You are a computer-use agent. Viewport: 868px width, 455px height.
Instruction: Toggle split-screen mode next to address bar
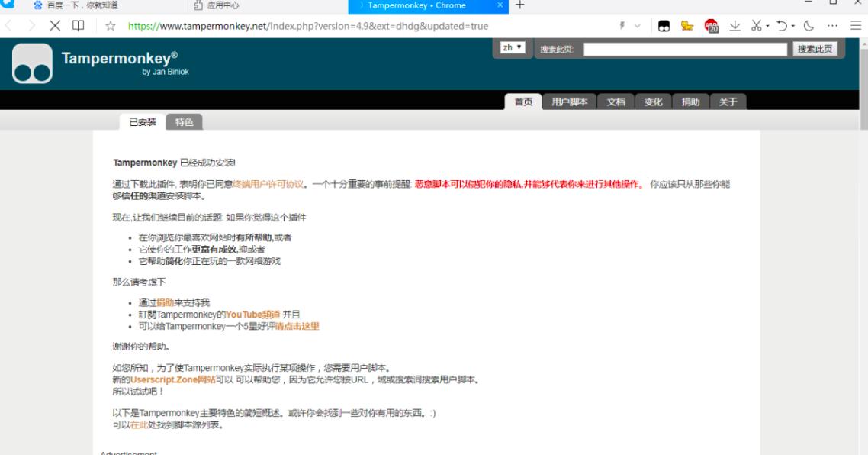pyautogui.click(x=78, y=25)
